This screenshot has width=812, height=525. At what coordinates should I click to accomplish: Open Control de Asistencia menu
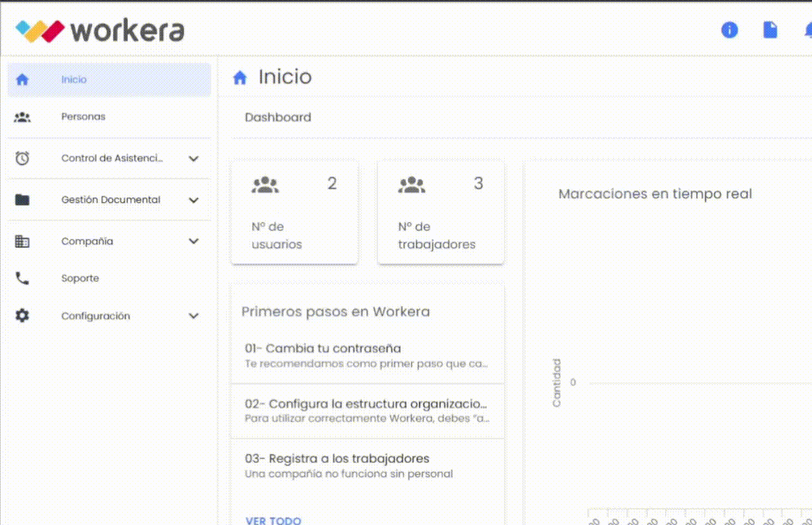(109, 158)
